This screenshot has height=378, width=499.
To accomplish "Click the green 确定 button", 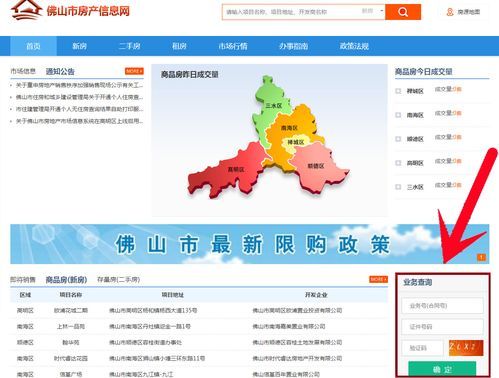I will pos(442,369).
